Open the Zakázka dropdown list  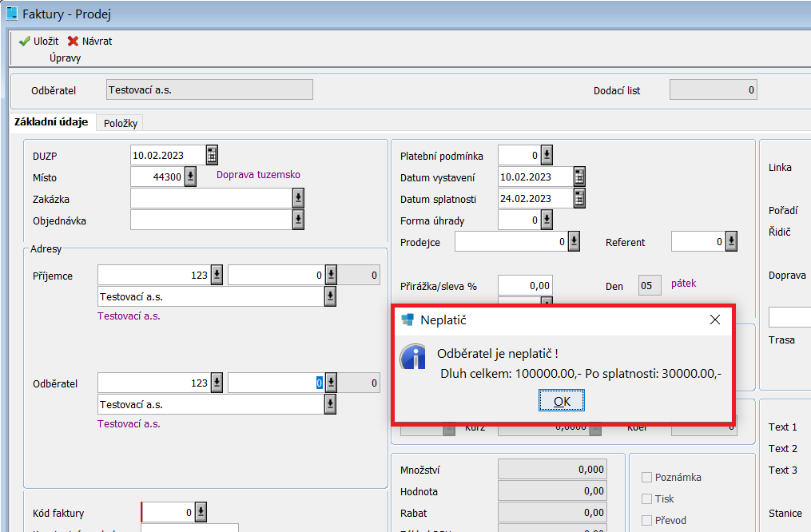[x=298, y=198]
